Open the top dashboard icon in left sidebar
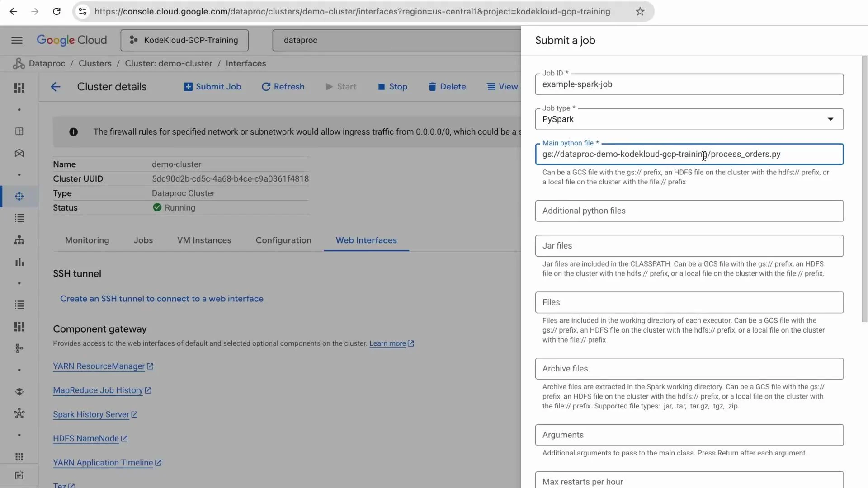The width and height of the screenshot is (868, 488). tap(19, 88)
